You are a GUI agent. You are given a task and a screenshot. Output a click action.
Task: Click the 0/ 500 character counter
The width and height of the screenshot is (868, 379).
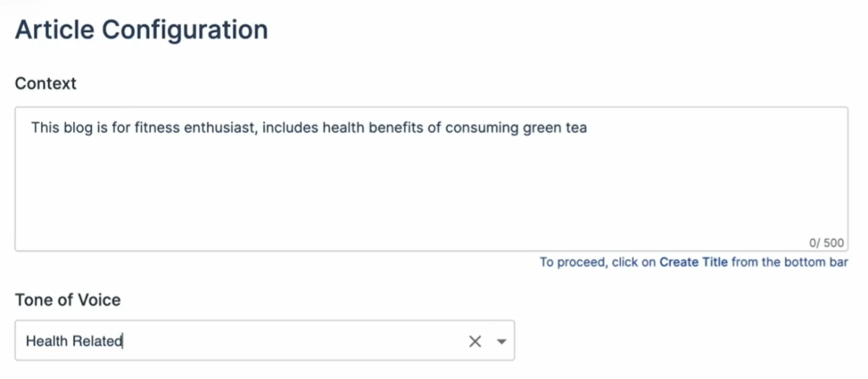827,243
